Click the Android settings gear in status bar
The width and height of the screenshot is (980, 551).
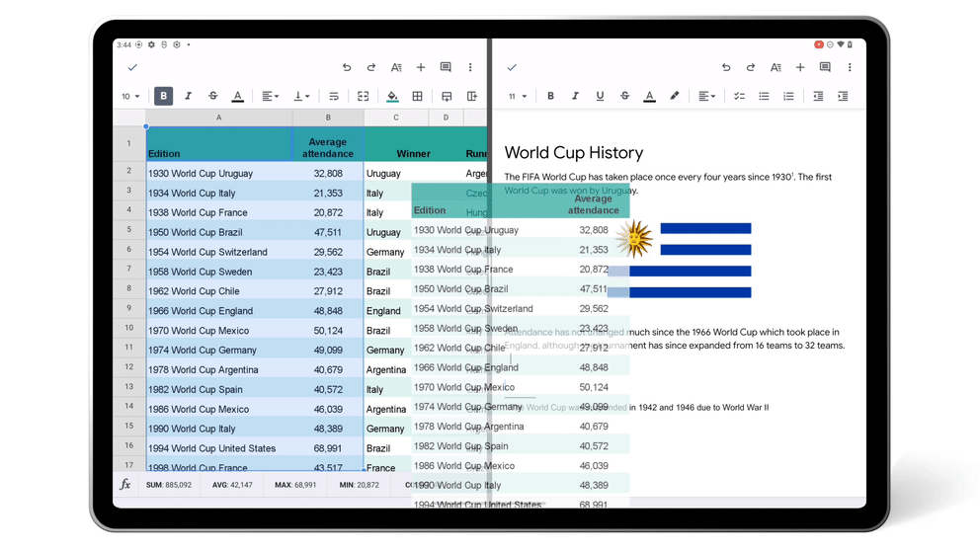pyautogui.click(x=151, y=45)
